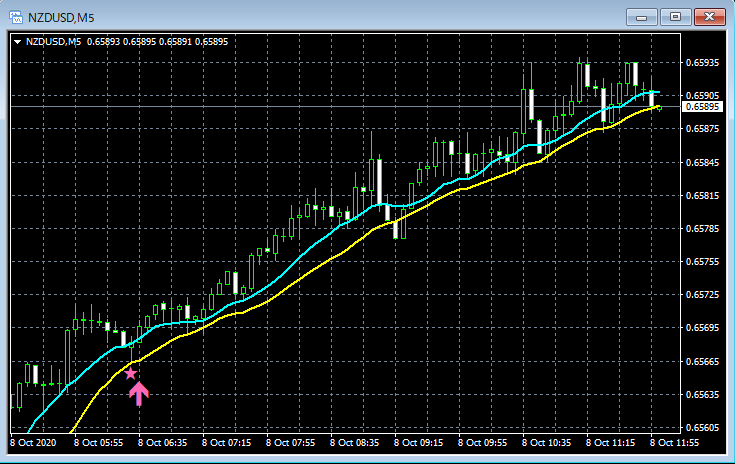Image resolution: width=735 pixels, height=464 pixels.
Task: Click the 0.65725 price scale value
Action: [x=702, y=295]
